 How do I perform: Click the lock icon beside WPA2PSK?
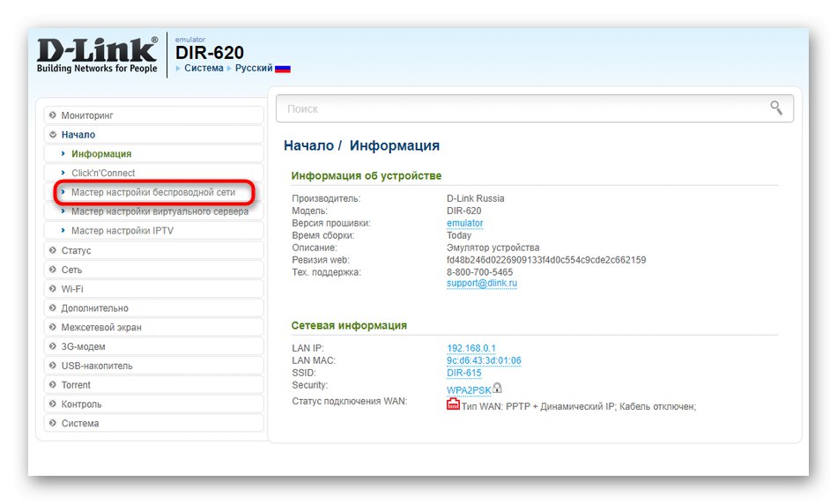point(497,388)
